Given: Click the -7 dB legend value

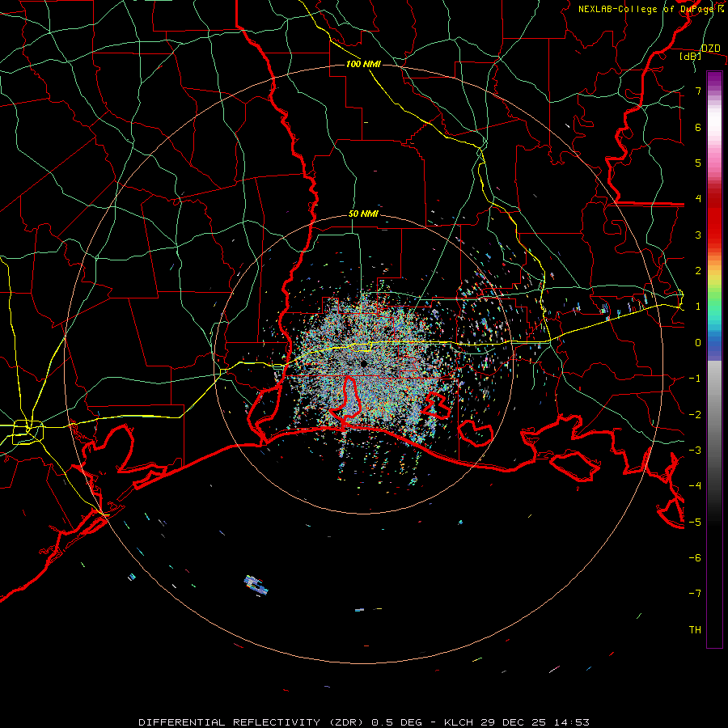Looking at the screenshot, I should click(695, 594).
